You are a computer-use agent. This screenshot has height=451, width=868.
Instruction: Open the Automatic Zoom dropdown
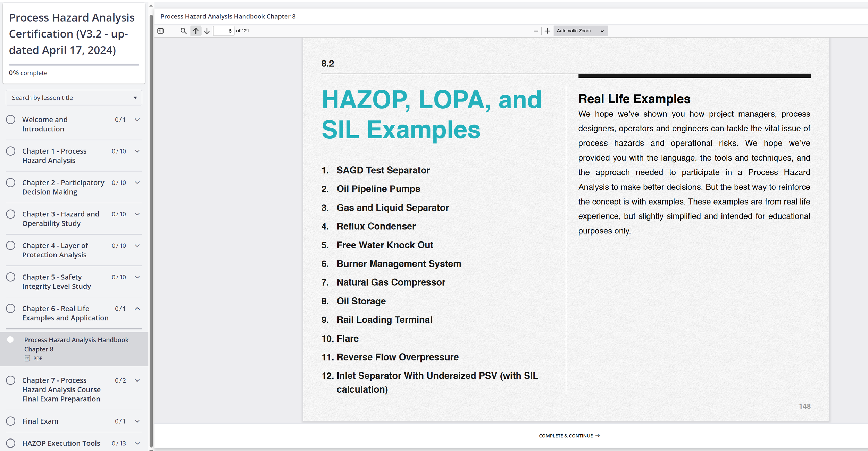580,31
